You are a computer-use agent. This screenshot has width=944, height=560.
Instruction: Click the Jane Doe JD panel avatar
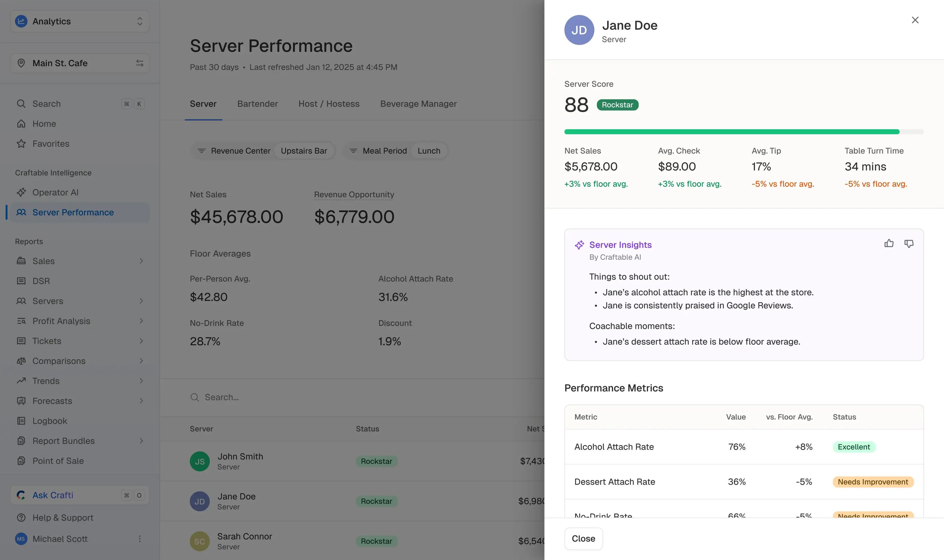(579, 30)
